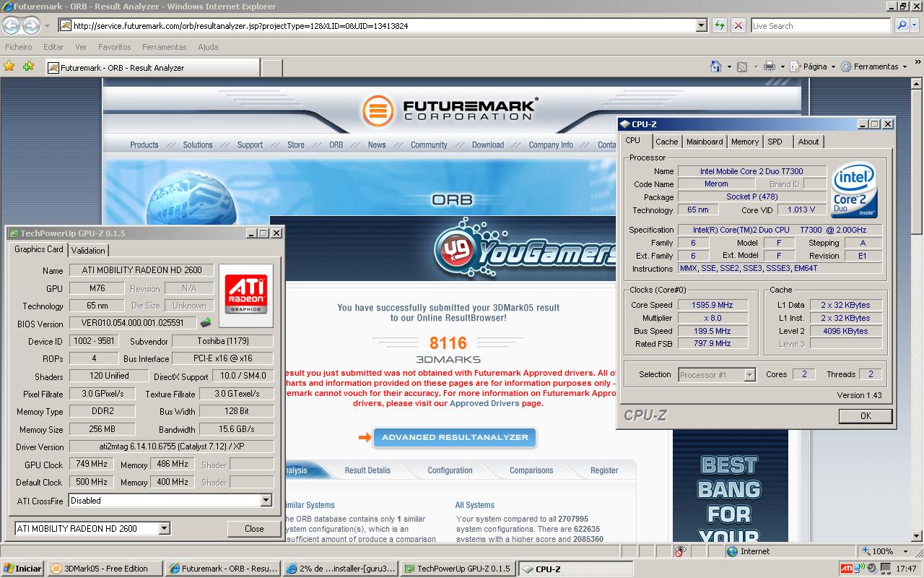Select the Result Details tab on ORB page
Screen dimensions: 924x578
[x=367, y=470]
